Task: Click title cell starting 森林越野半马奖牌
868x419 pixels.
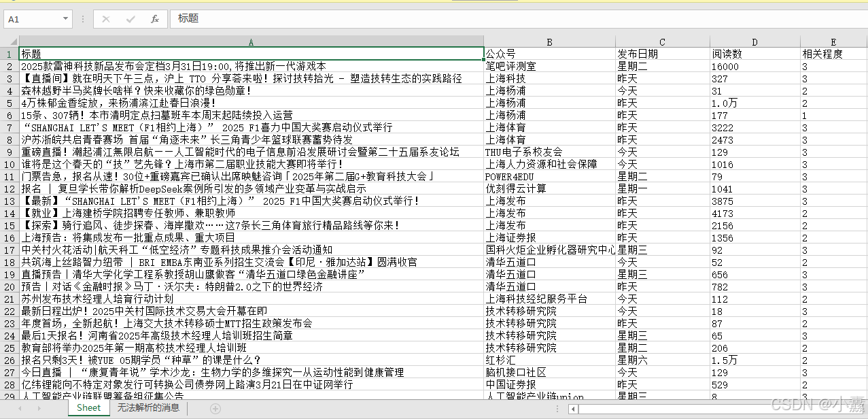Action: 251,91
